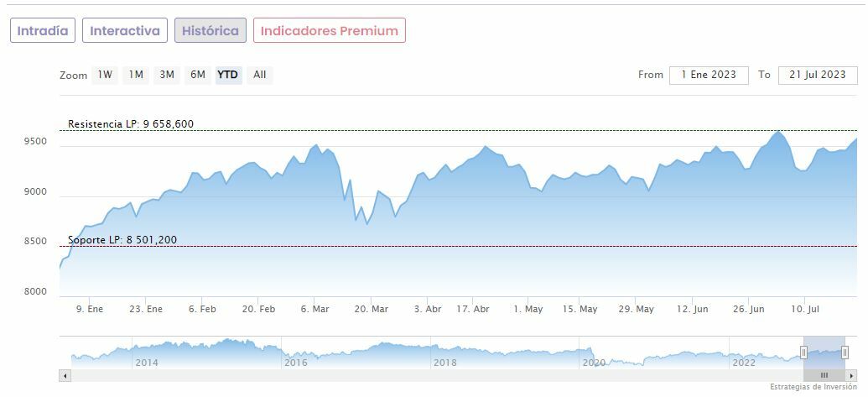
Task: Open Indicadores Premium
Action: (x=330, y=31)
